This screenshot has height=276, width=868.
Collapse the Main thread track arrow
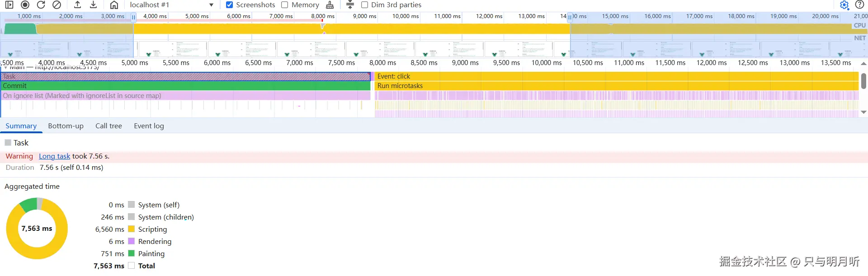(x=6, y=67)
